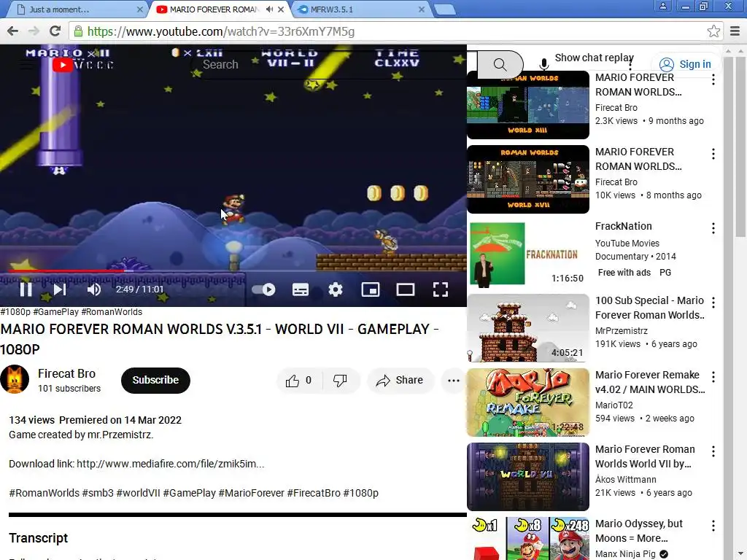This screenshot has height=560, width=747.
Task: Reload the current page
Action: click(55, 31)
